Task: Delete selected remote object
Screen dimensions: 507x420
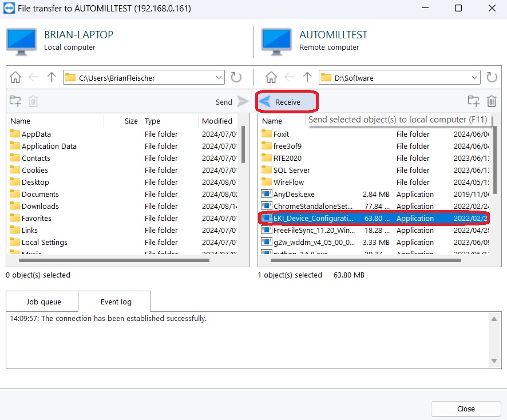Action: pyautogui.click(x=492, y=101)
